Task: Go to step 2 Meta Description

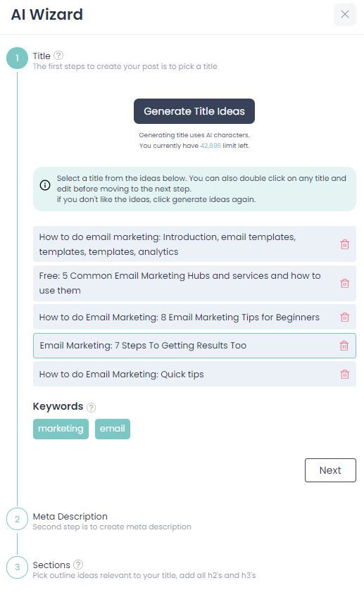Action: pyautogui.click(x=70, y=517)
